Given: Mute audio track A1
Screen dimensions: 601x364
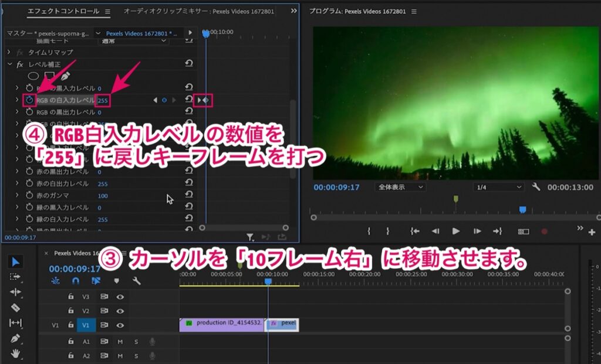Looking at the screenshot, I should point(120,341).
